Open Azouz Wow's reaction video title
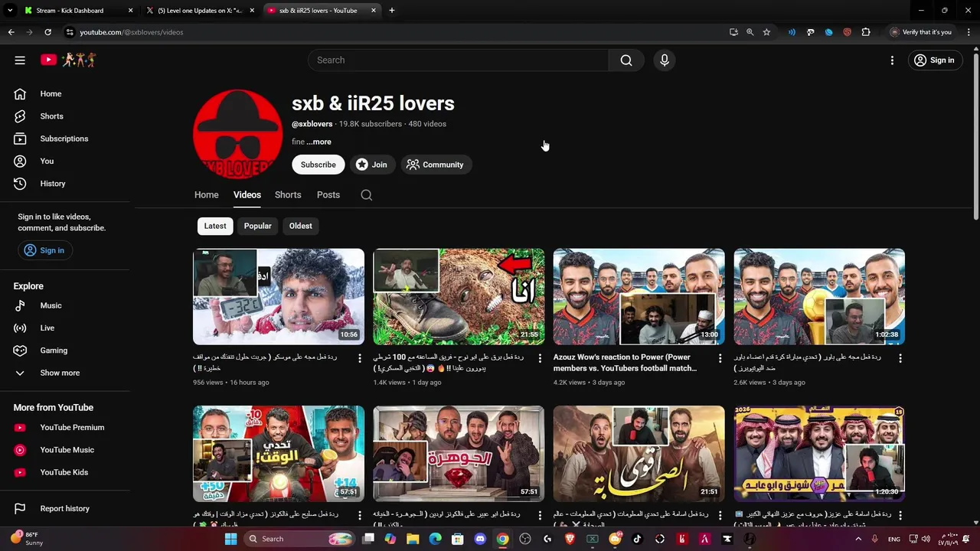980x551 pixels. coord(625,363)
